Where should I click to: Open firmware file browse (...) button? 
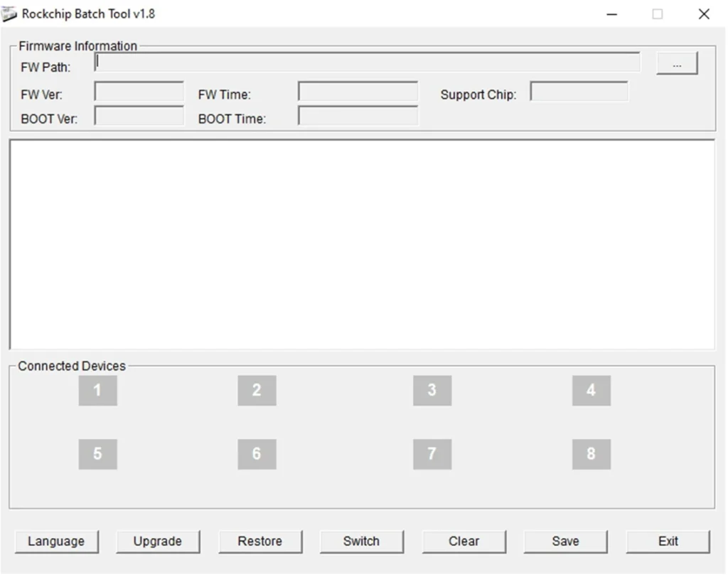(x=677, y=63)
